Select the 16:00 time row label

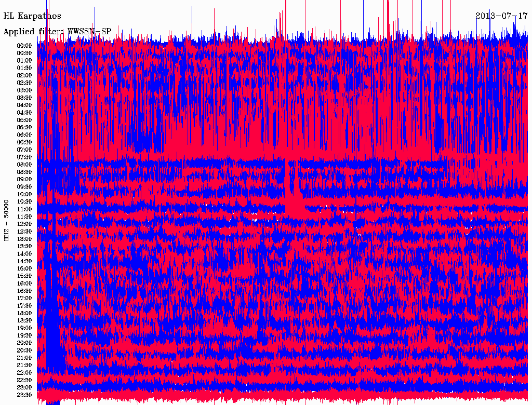[x=24, y=283]
